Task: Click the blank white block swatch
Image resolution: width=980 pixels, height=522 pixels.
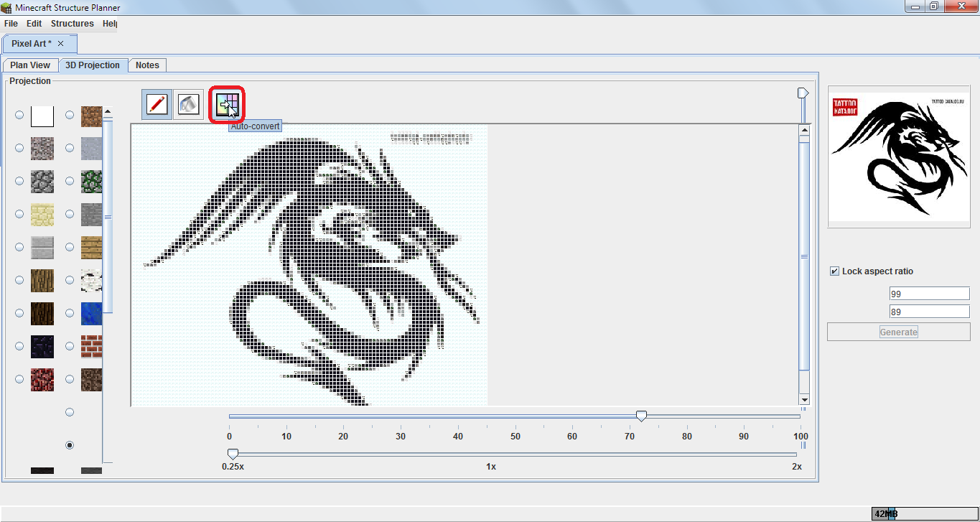Action: point(42,115)
